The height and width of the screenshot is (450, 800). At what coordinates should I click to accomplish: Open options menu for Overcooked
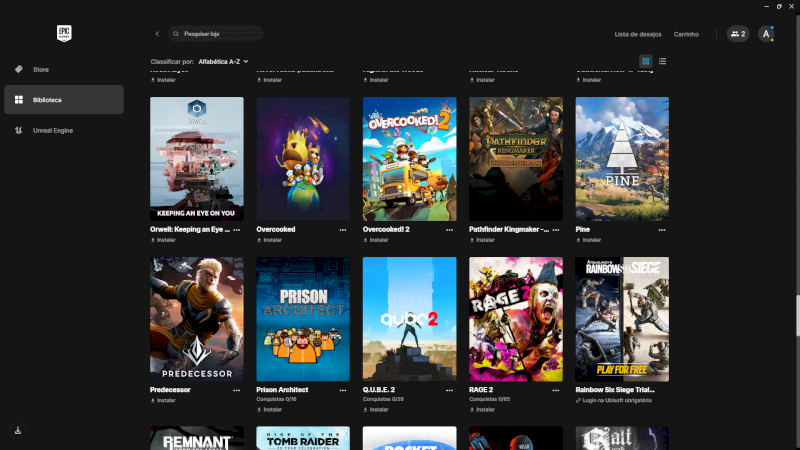[343, 230]
